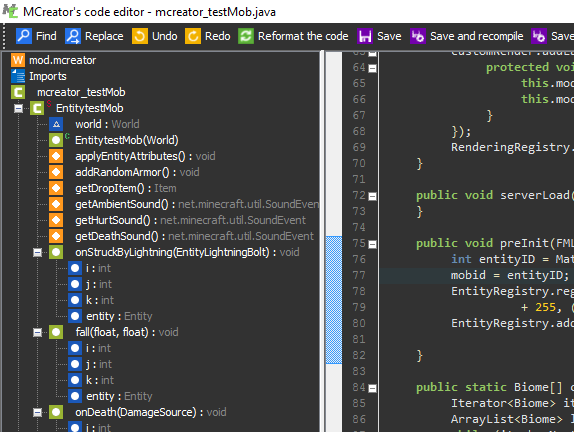The height and width of the screenshot is (432, 574).
Task: Click the applyEntityAttributes protected method icon
Action: 56,156
